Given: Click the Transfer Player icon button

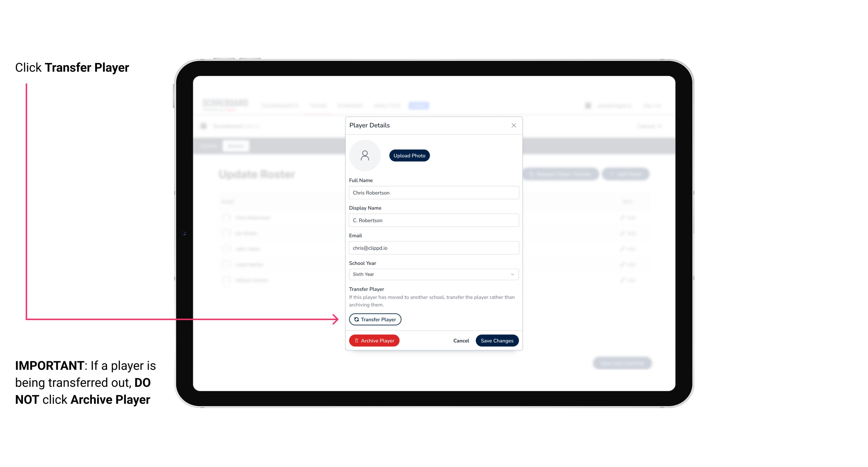Looking at the screenshot, I should [375, 319].
